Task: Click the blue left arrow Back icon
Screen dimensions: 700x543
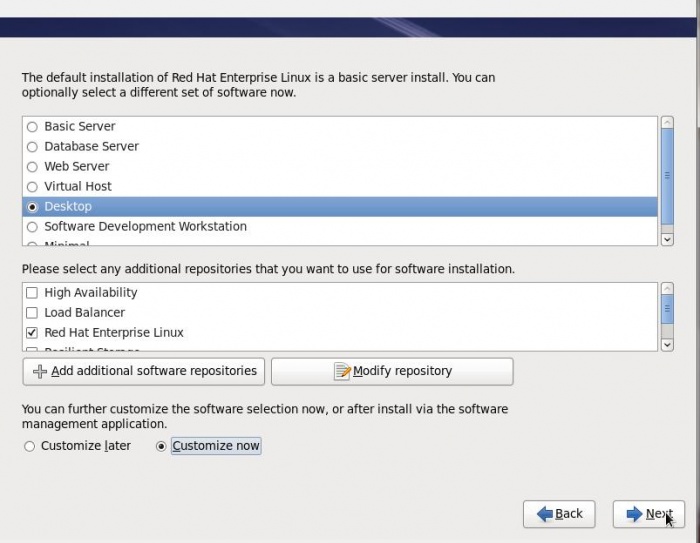Action: coord(545,514)
